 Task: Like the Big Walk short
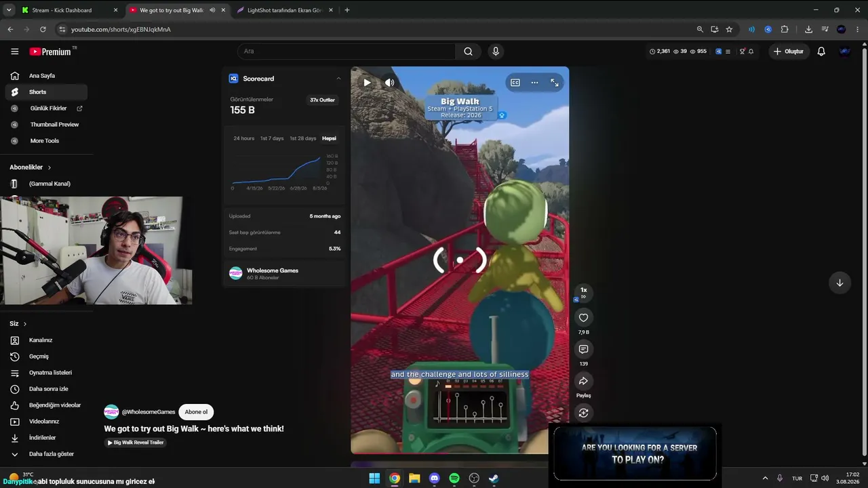tap(583, 318)
